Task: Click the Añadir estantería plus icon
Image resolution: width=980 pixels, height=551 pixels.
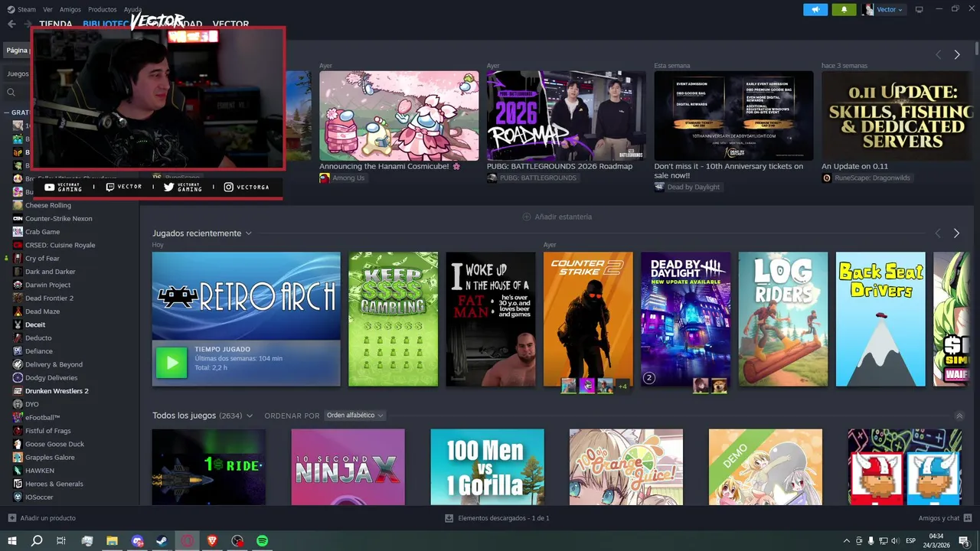Action: point(527,217)
